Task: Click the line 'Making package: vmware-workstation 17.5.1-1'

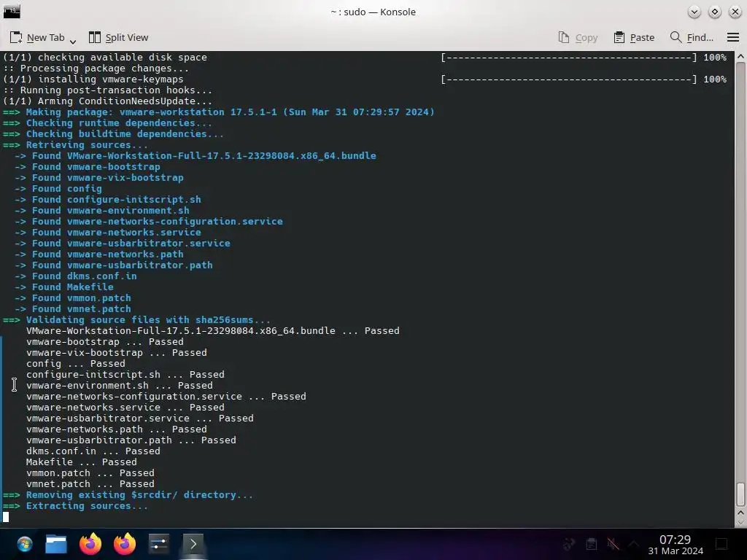Action: point(219,112)
